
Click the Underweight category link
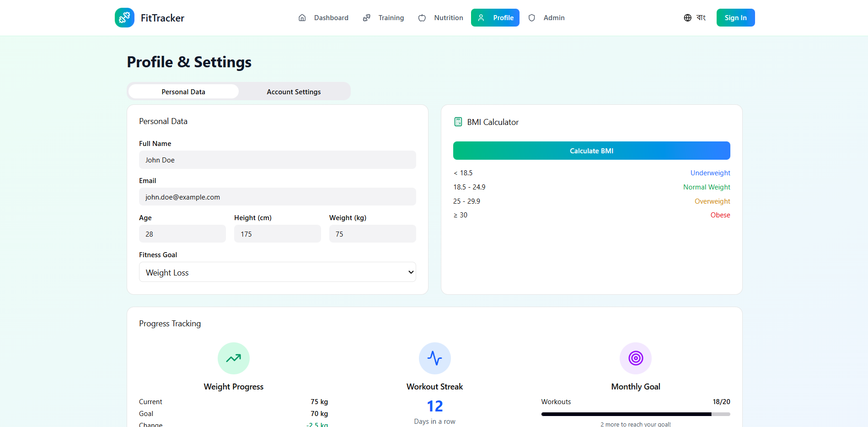tap(710, 173)
